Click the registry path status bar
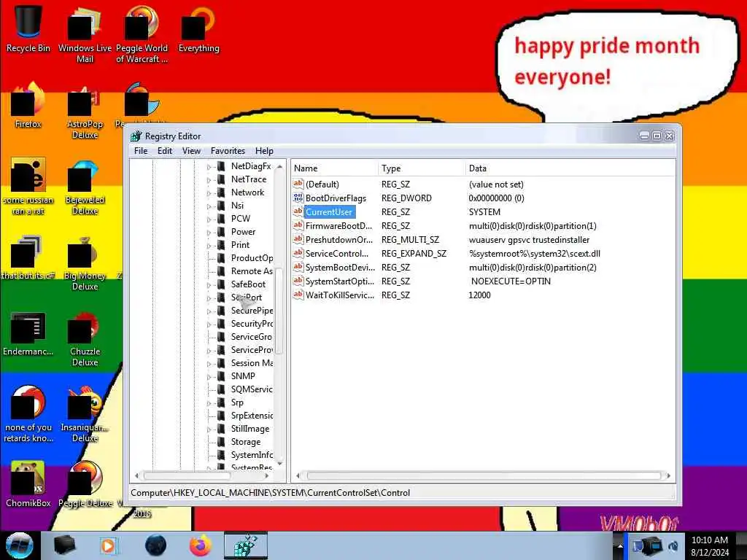 403,493
